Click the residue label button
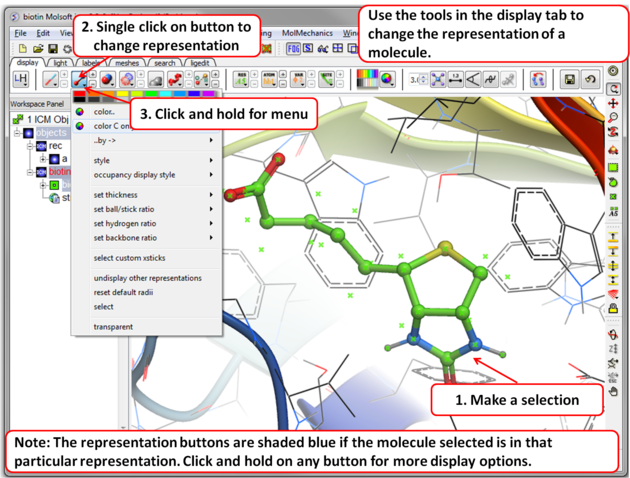 [242, 79]
